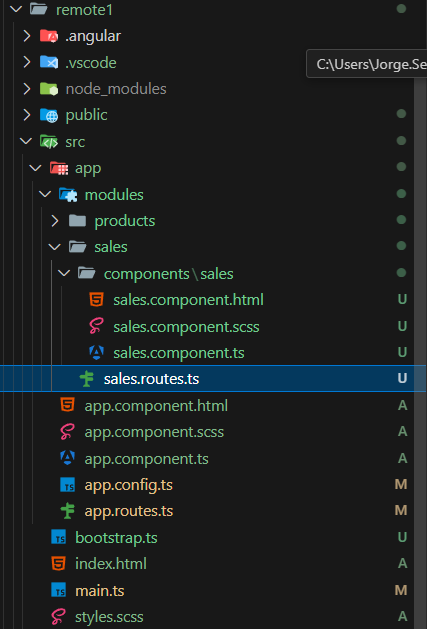Click the TypeScript icon of app.config.ts
This screenshot has height=629, width=427.
(68, 485)
